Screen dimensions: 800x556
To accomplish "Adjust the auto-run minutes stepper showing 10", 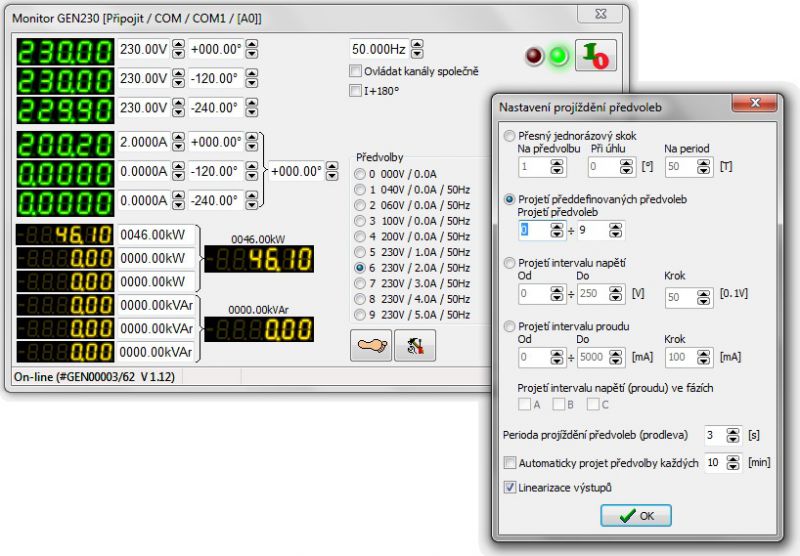I will (733, 463).
